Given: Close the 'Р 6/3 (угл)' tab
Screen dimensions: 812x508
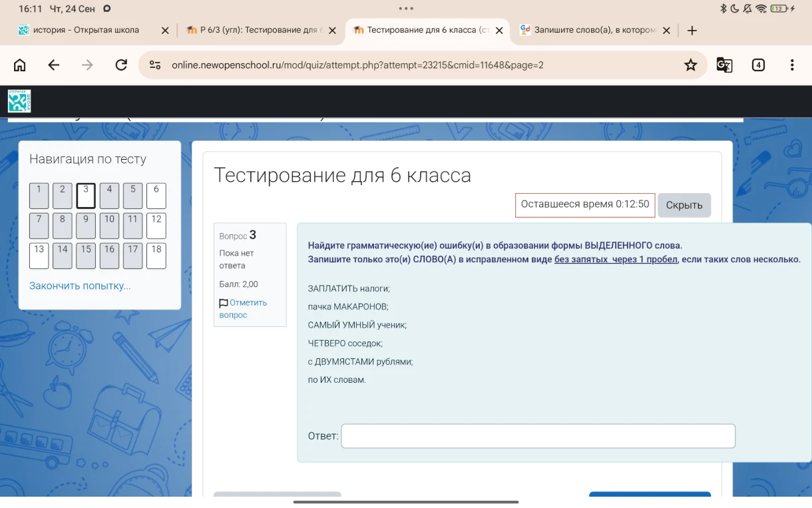Looking at the screenshot, I should coord(333,31).
